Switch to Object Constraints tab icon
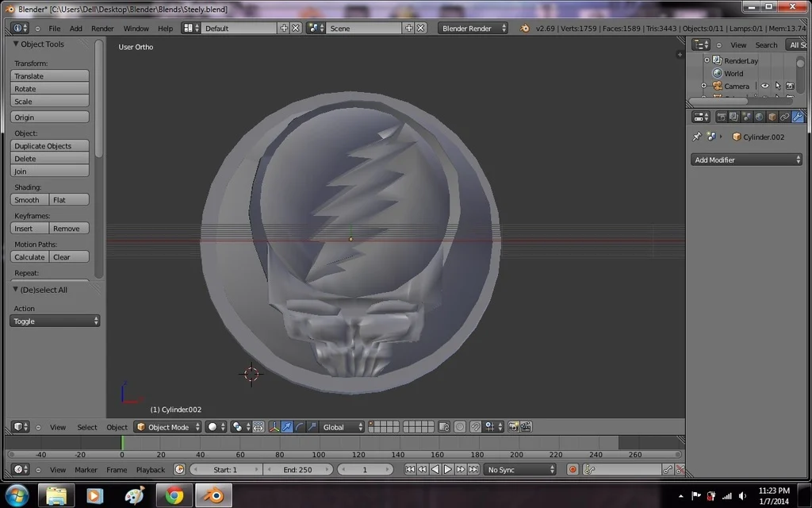This screenshot has height=508, width=812. coord(784,117)
